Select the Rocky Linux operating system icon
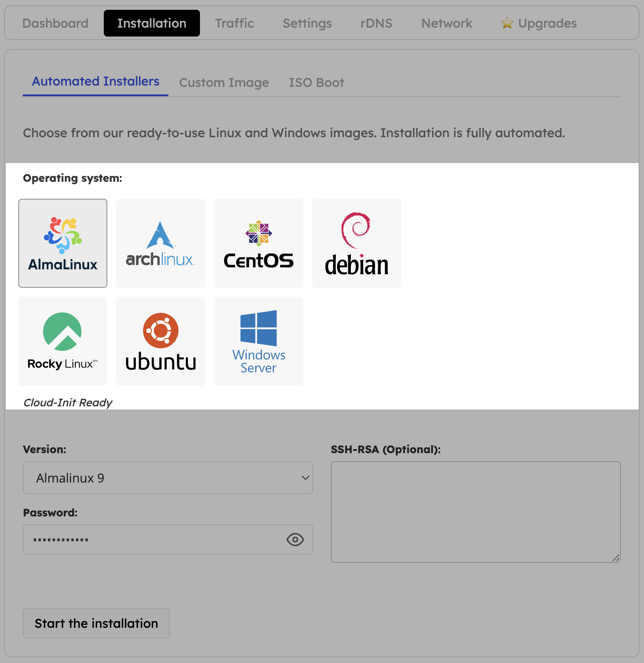Viewport: 644px width, 663px height. (62, 341)
